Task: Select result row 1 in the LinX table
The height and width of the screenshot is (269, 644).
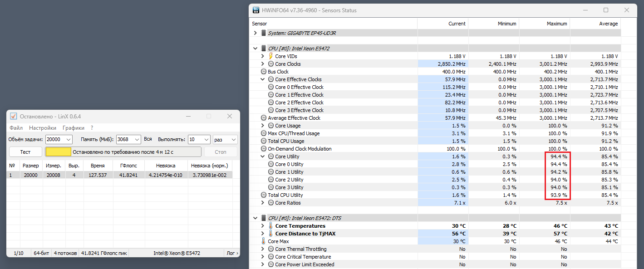Action: click(x=119, y=175)
